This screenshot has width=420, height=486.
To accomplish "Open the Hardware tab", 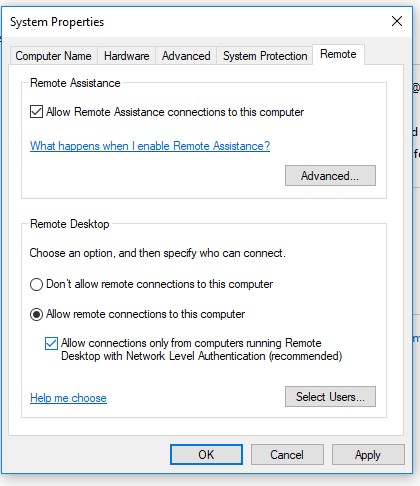I will 126,56.
